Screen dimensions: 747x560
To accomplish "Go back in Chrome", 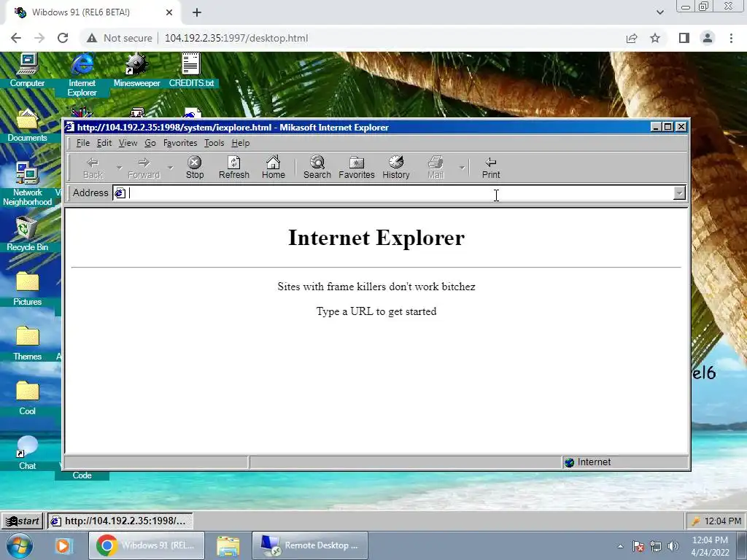I will click(x=16, y=38).
